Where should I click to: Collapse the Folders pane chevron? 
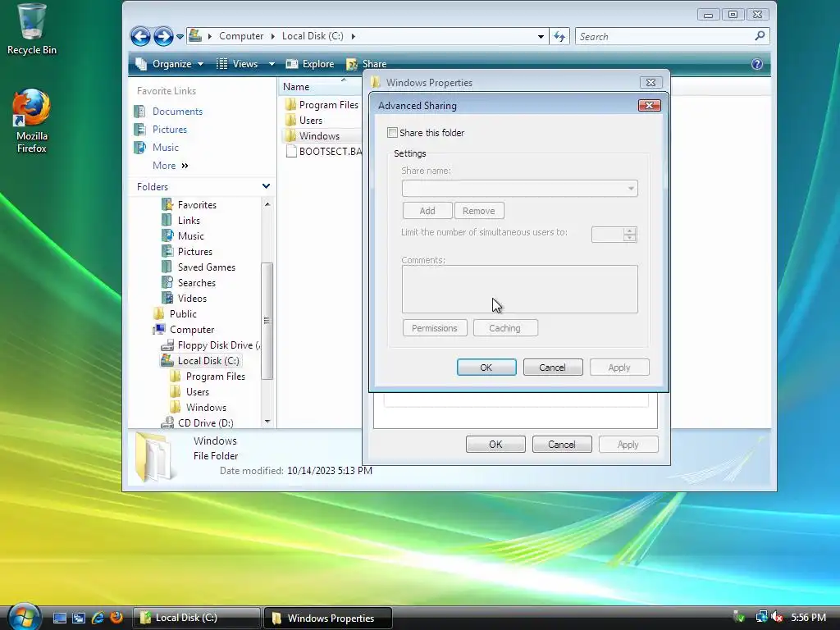(x=267, y=186)
